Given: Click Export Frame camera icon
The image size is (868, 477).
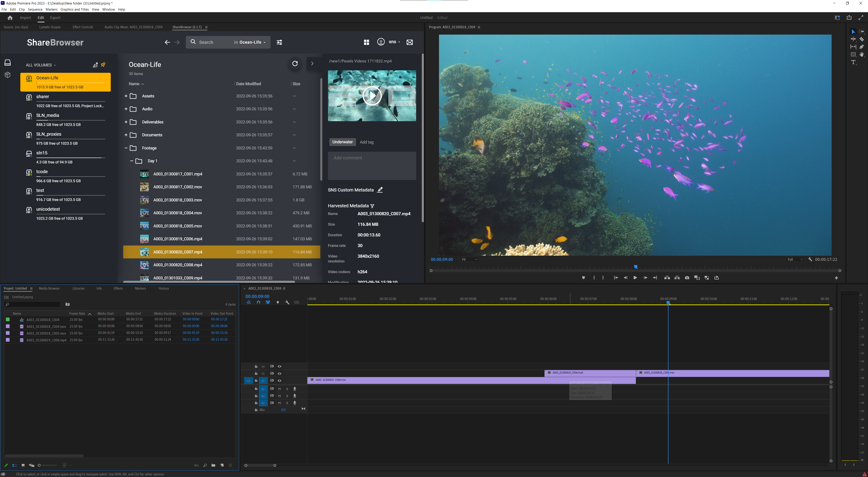Looking at the screenshot, I should (687, 278).
